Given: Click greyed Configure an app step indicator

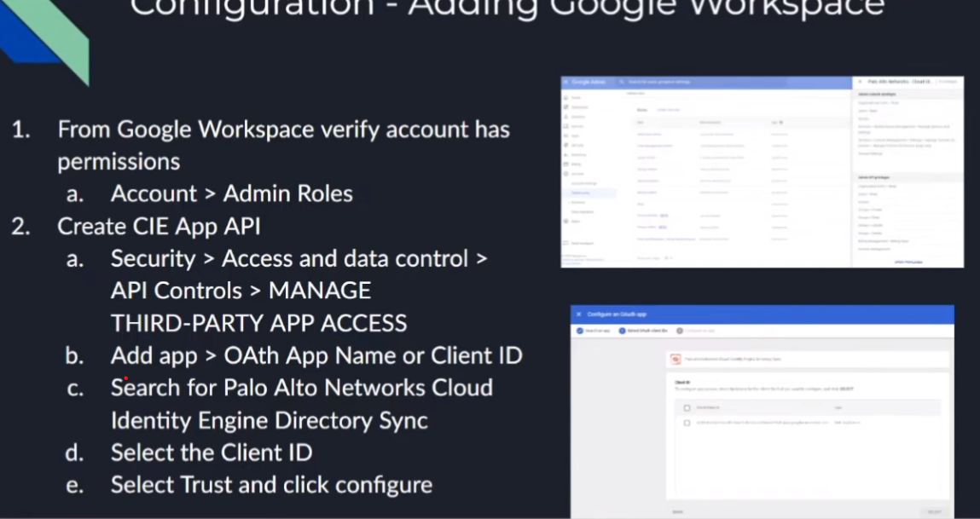Looking at the screenshot, I should 696,331.
